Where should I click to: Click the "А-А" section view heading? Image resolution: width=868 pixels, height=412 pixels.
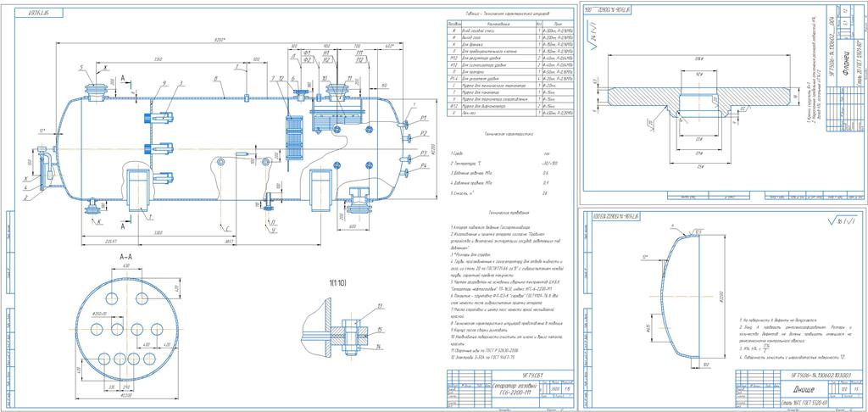pos(125,257)
